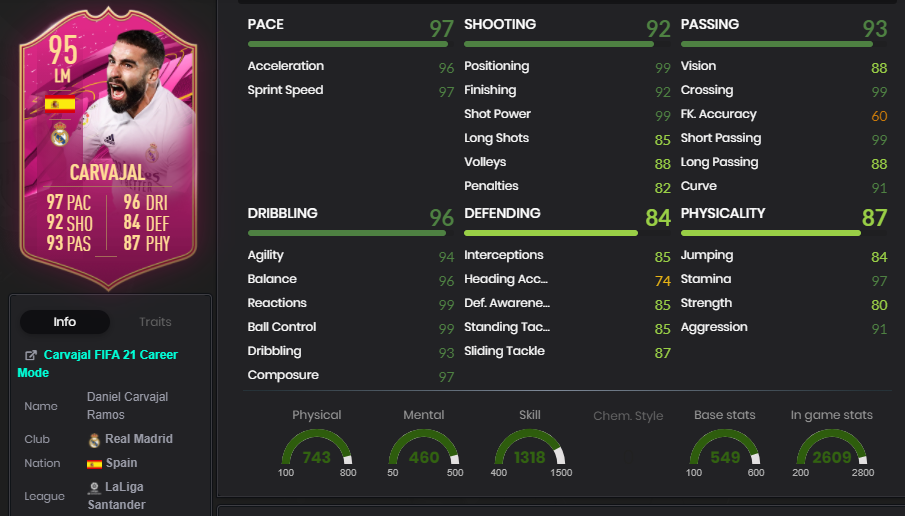Click the LaLiga Santander league link

pos(115,496)
